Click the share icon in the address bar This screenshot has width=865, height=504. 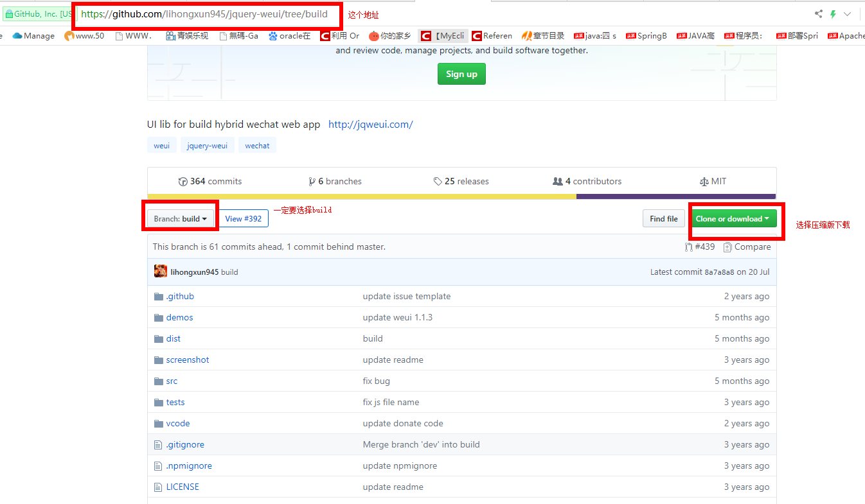[818, 14]
